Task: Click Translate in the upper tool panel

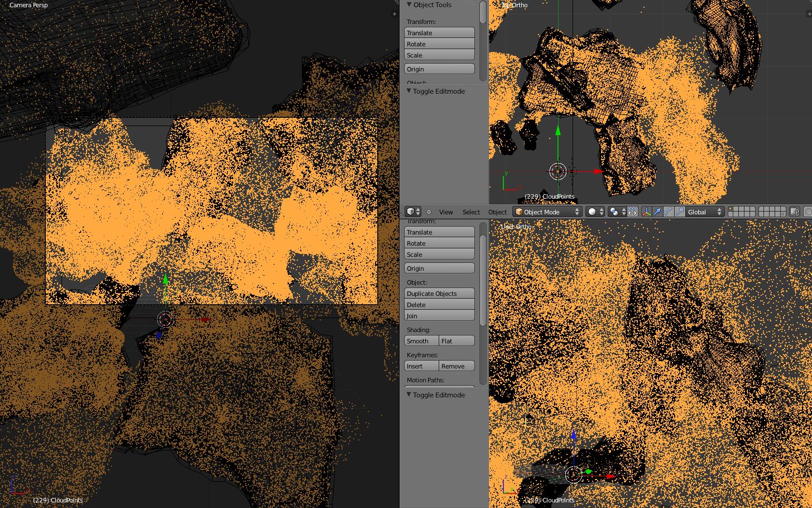Action: point(439,33)
